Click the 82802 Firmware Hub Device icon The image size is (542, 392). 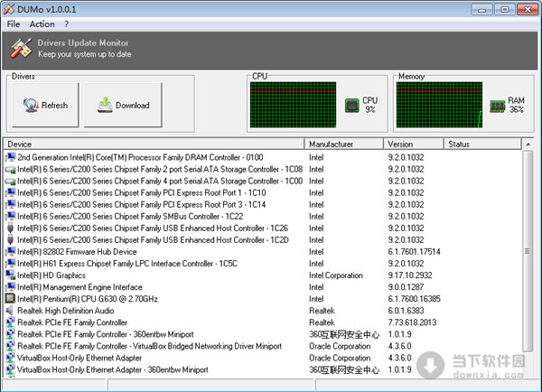[x=11, y=251]
